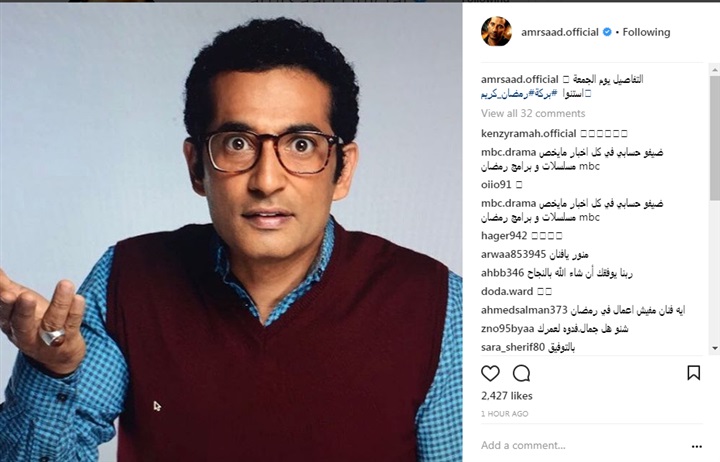
Task: Toggle the Following status button
Action: click(x=646, y=32)
